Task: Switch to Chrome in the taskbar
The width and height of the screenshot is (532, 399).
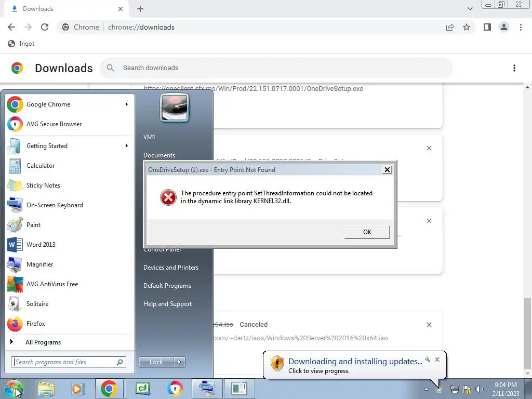Action: (x=109, y=389)
